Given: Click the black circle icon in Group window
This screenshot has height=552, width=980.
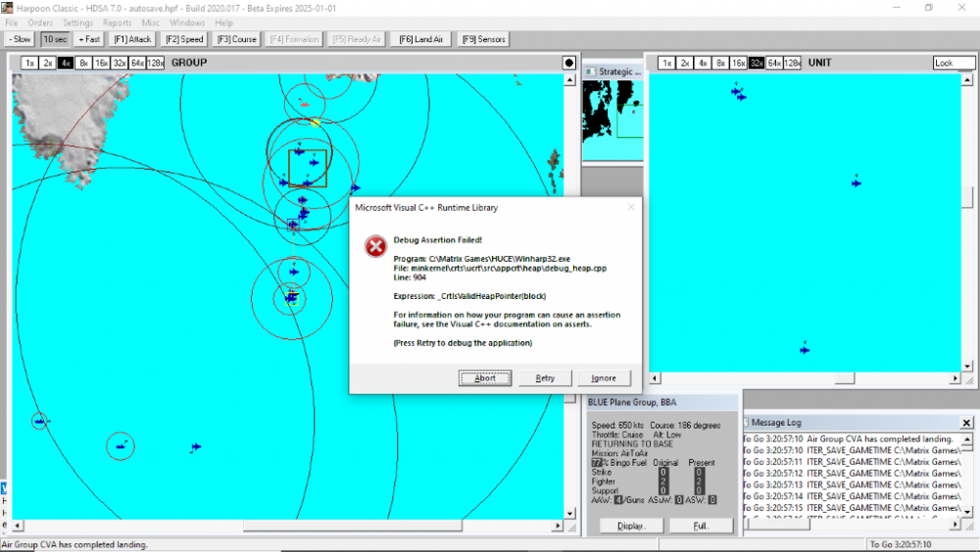Looking at the screenshot, I should [x=568, y=63].
